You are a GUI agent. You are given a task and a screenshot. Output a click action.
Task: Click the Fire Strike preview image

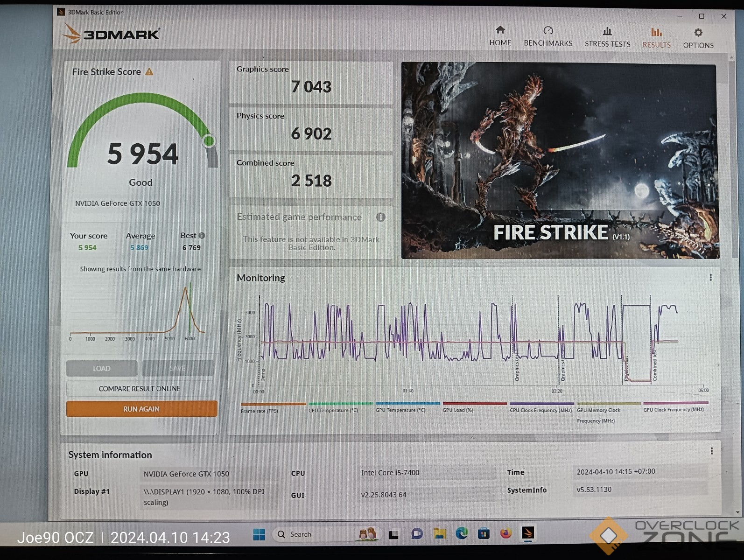click(x=559, y=161)
